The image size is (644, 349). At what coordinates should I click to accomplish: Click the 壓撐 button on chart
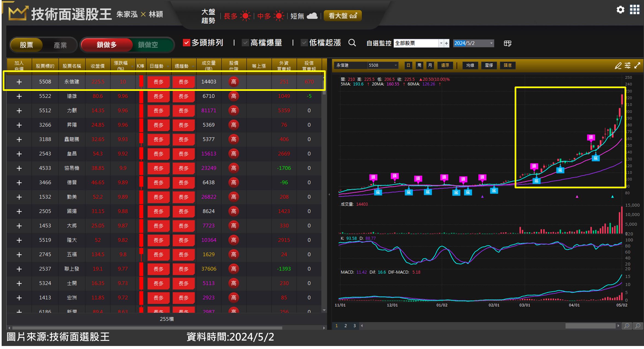click(489, 65)
